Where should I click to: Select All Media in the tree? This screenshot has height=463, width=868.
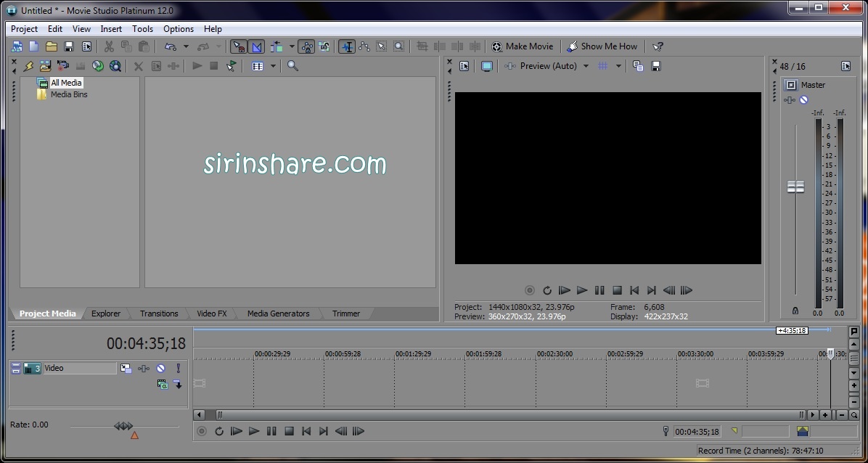click(x=66, y=83)
